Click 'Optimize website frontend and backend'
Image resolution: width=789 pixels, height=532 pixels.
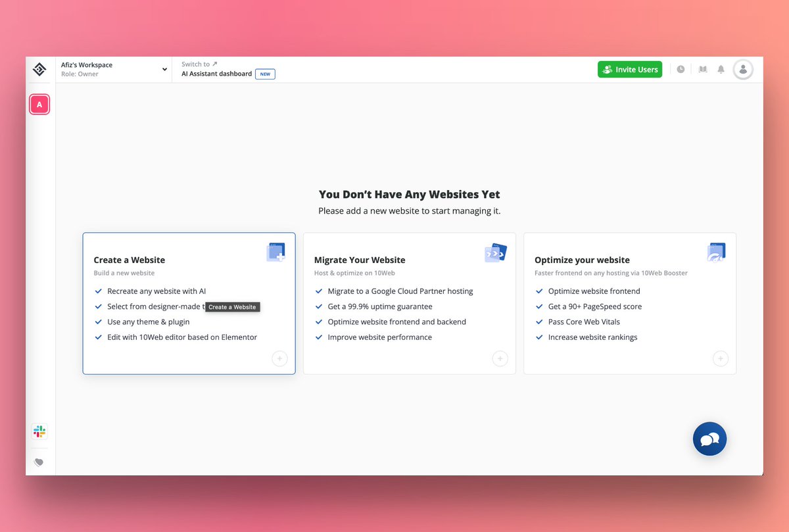coord(397,322)
